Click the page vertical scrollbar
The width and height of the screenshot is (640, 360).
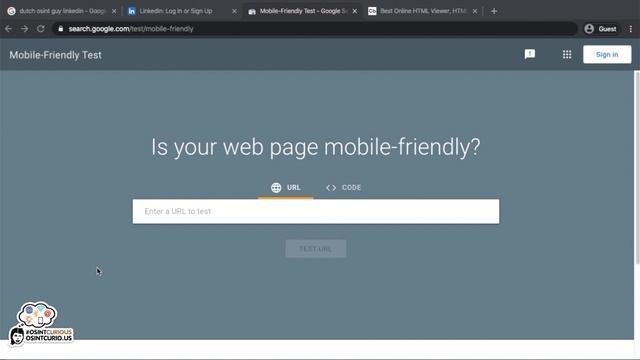pos(637,168)
